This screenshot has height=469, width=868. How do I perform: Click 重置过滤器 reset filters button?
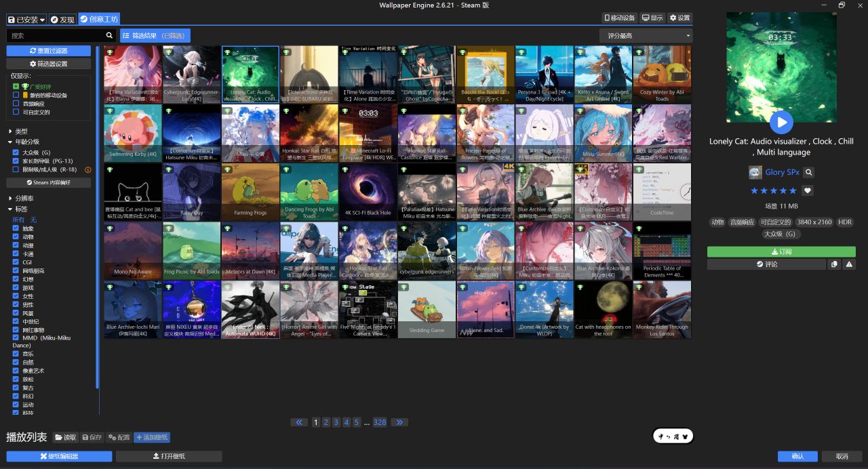(49, 51)
